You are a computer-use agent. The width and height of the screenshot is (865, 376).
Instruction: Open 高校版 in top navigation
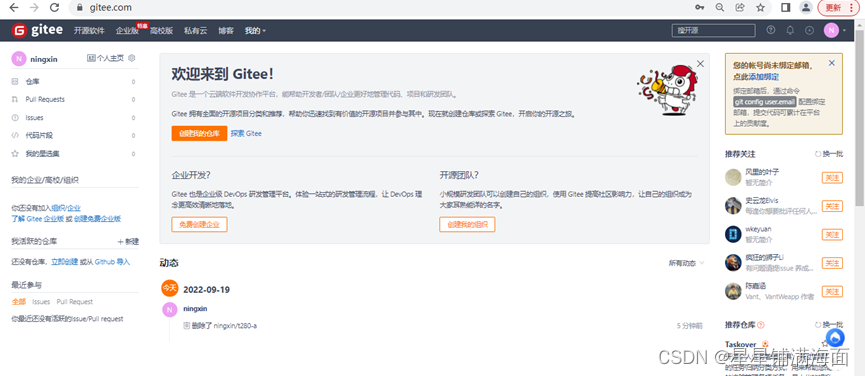click(x=162, y=31)
